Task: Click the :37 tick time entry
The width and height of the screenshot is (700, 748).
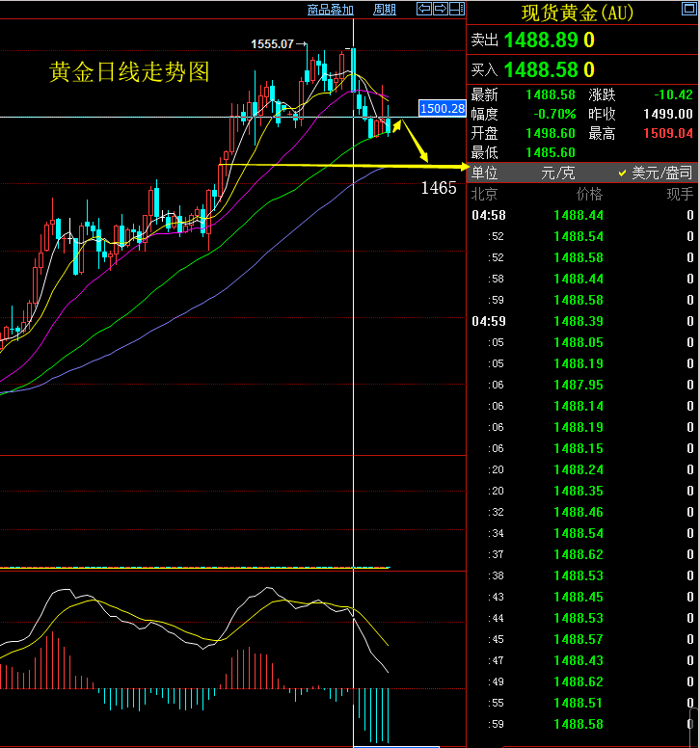Action: (497, 555)
